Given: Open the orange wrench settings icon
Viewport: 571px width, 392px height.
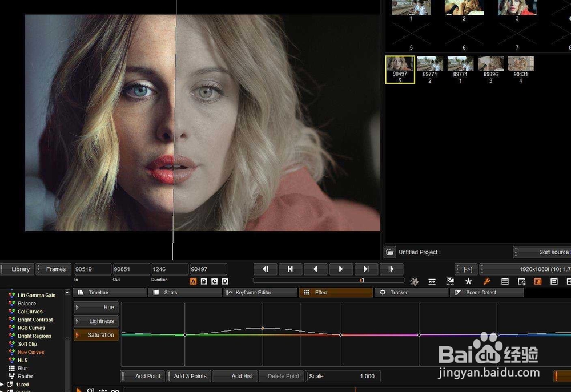Looking at the screenshot, I should [486, 281].
